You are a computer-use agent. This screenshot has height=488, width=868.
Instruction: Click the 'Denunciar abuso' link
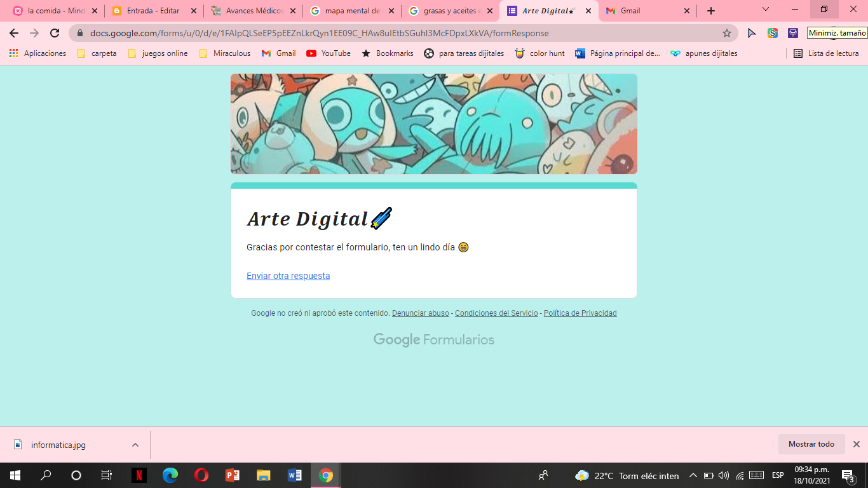(x=421, y=313)
